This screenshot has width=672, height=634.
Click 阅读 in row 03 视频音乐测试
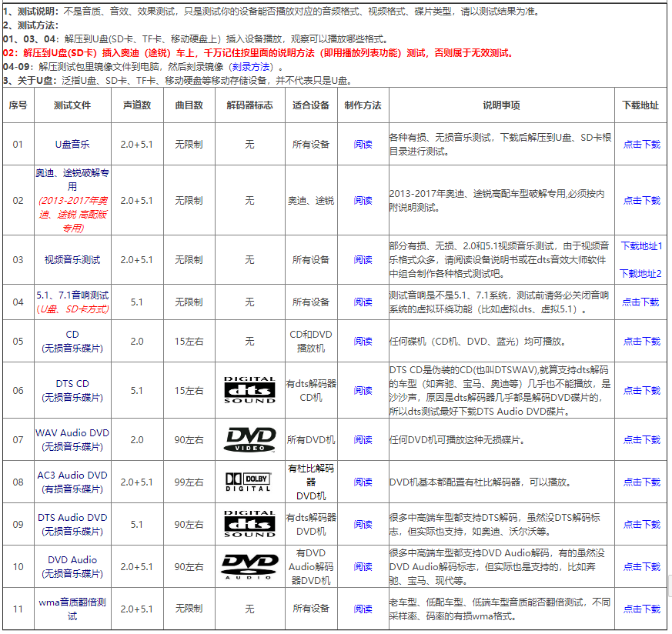(x=363, y=259)
